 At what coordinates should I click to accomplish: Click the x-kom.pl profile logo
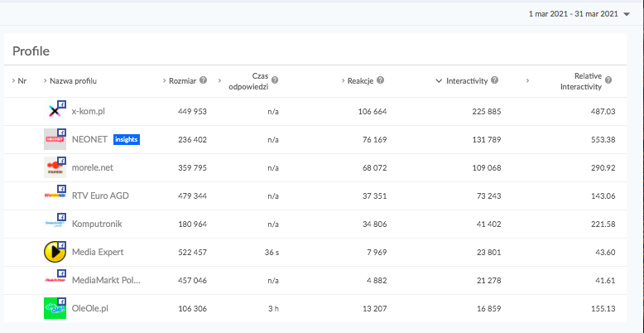(x=55, y=111)
